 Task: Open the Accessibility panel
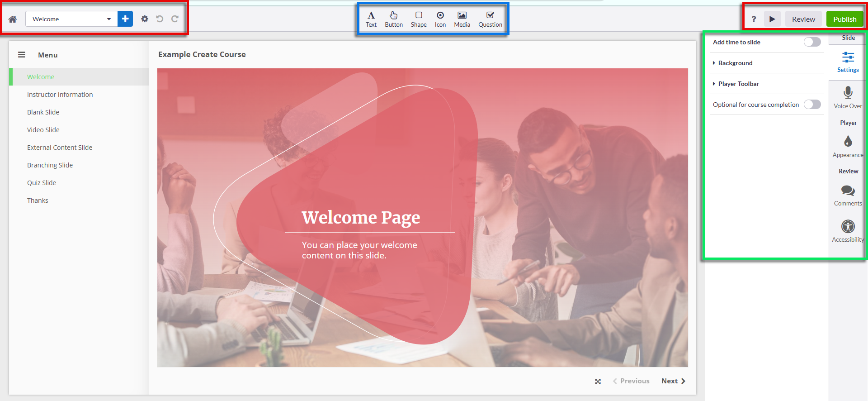(848, 231)
